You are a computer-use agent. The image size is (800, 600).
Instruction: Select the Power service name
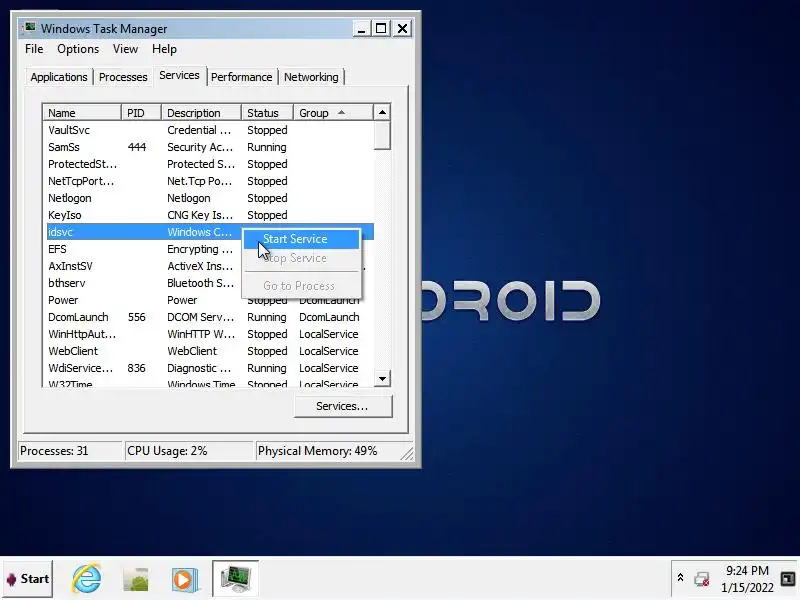63,300
